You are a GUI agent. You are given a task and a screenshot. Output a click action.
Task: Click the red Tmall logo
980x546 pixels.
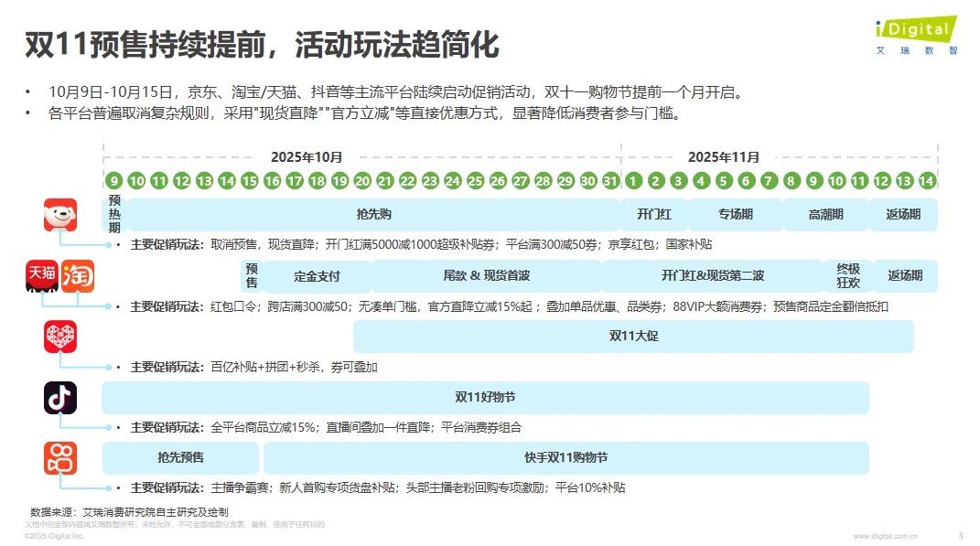click(x=42, y=276)
